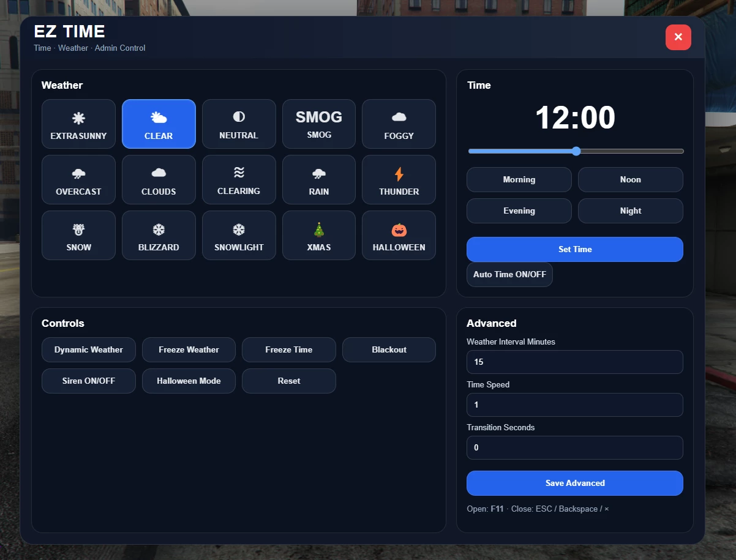Choose the OVERCAST weather tile
Image resolution: width=736 pixels, height=560 pixels.
pos(78,179)
